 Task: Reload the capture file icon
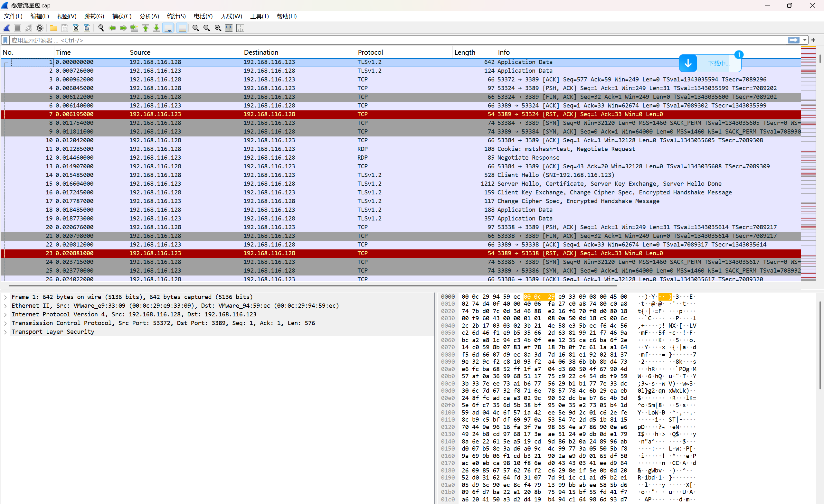coord(87,28)
